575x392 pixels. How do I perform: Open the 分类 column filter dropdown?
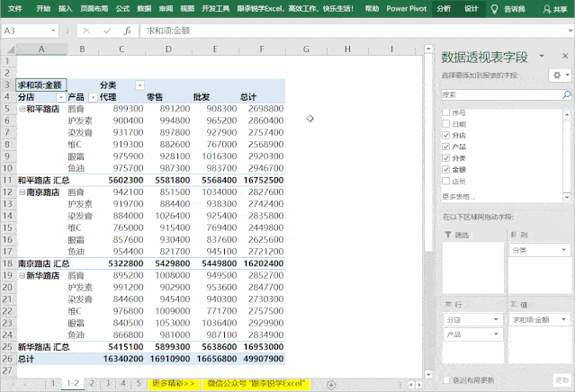(139, 85)
